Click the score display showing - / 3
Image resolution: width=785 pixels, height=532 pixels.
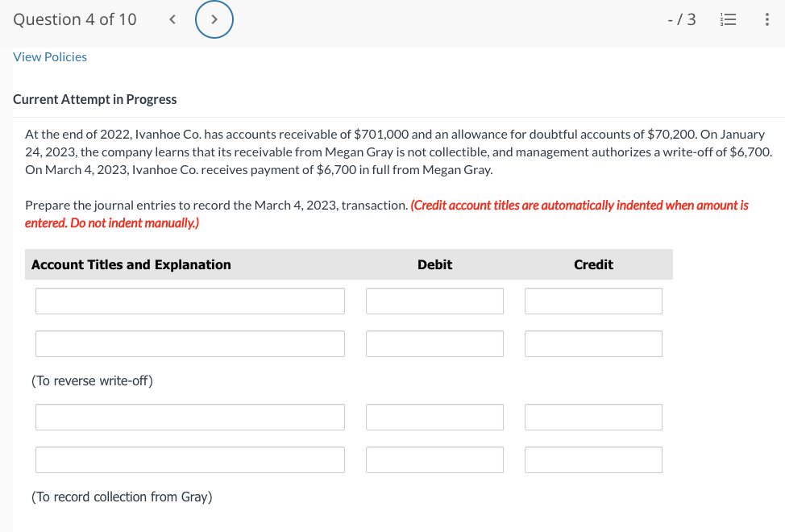pos(681,19)
